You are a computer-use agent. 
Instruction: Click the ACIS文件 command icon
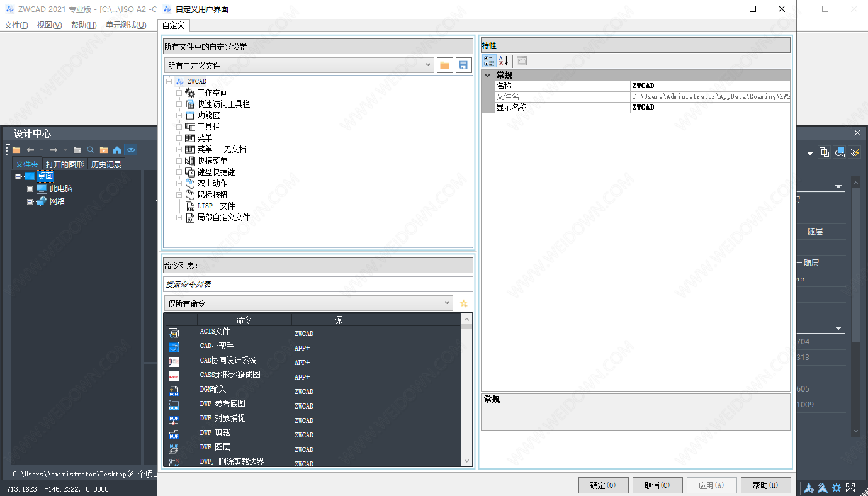pyautogui.click(x=174, y=333)
